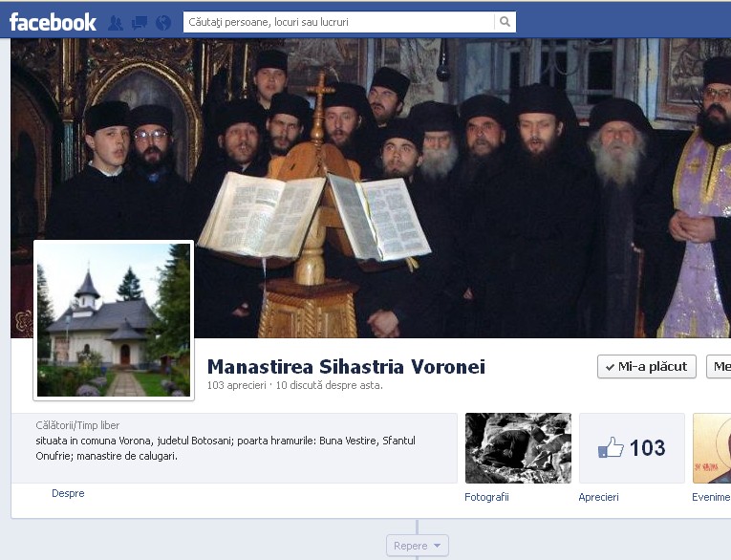
Task: Click the Aprecieri label link
Action: tap(598, 497)
